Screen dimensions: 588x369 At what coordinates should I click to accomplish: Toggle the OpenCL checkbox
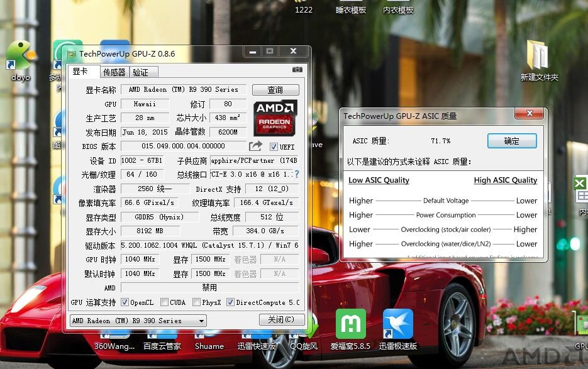(x=125, y=302)
